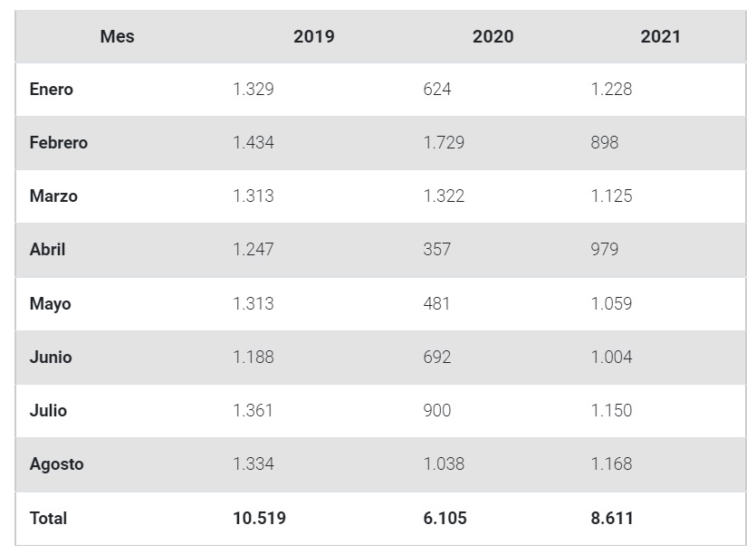The width and height of the screenshot is (756, 554).
Task: Click the Total row label
Action: click(x=48, y=518)
